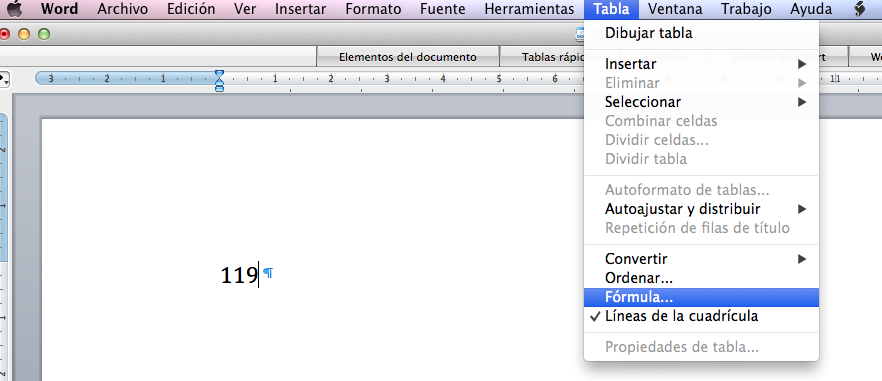Open the Ventana menu

pyautogui.click(x=675, y=9)
